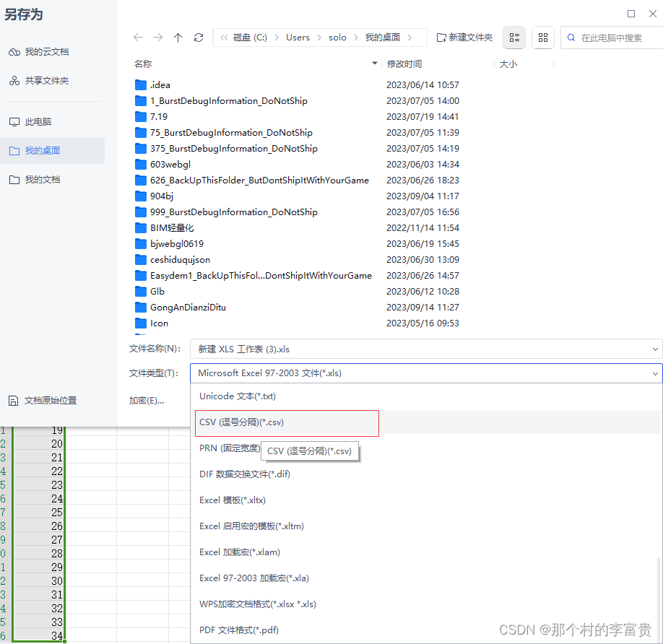Expand the breadcrumb overflow chevron
This screenshot has height=644, width=663.
[223, 37]
